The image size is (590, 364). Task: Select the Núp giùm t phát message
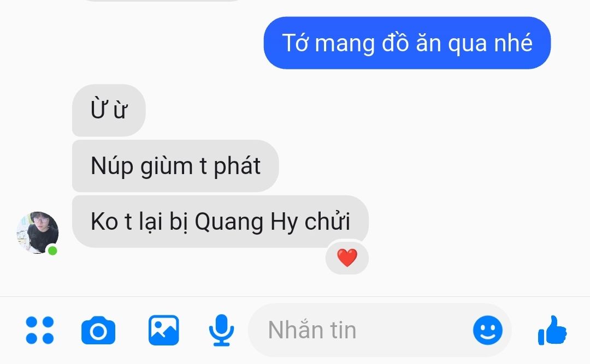[x=175, y=166]
